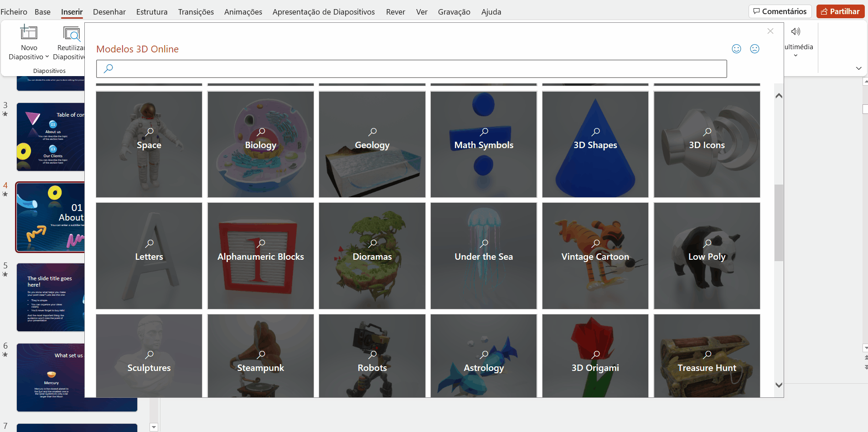The height and width of the screenshot is (432, 868).
Task: Click the Partilhar button
Action: (x=840, y=11)
